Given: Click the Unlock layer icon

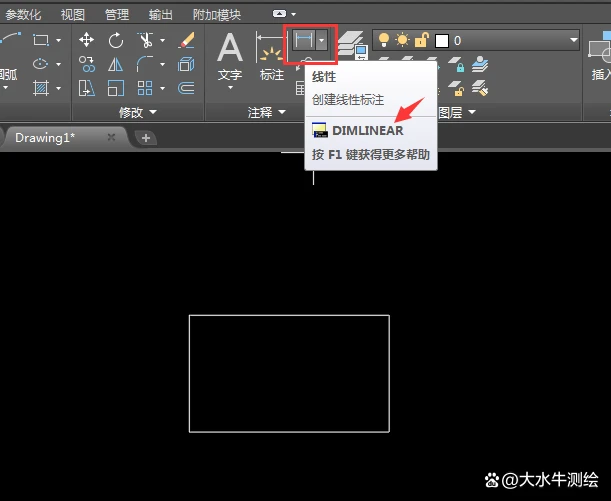Looking at the screenshot, I should [456, 88].
